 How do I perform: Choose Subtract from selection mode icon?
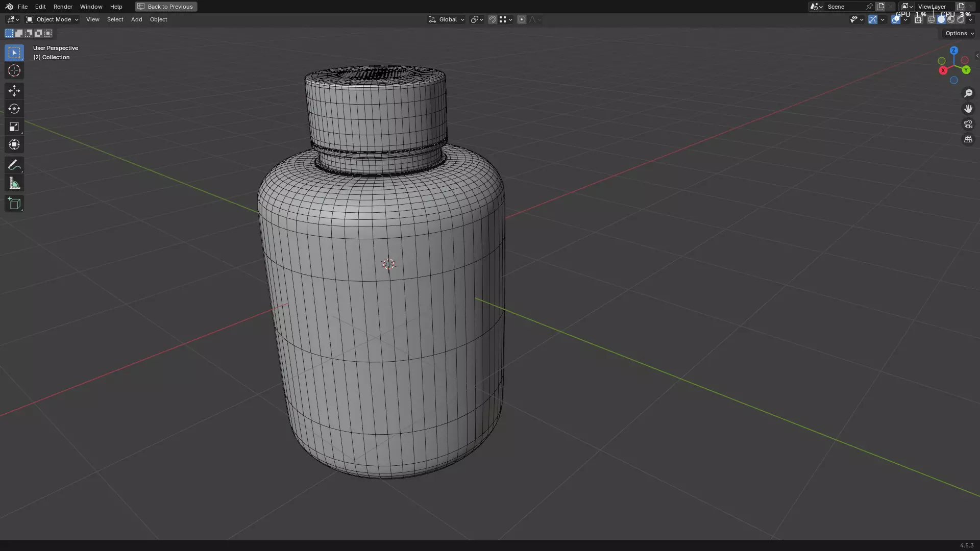(29, 33)
